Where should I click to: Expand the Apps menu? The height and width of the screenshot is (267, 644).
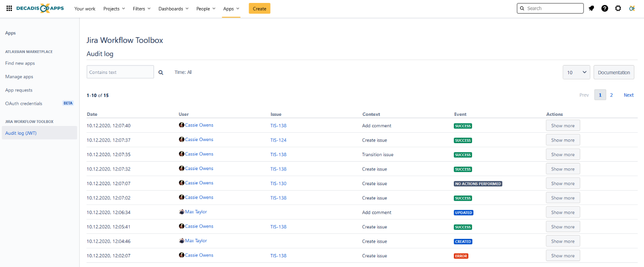tap(231, 8)
